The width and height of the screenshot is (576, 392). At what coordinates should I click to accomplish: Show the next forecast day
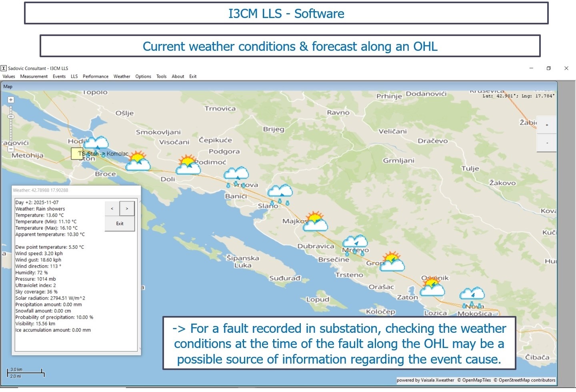click(127, 209)
